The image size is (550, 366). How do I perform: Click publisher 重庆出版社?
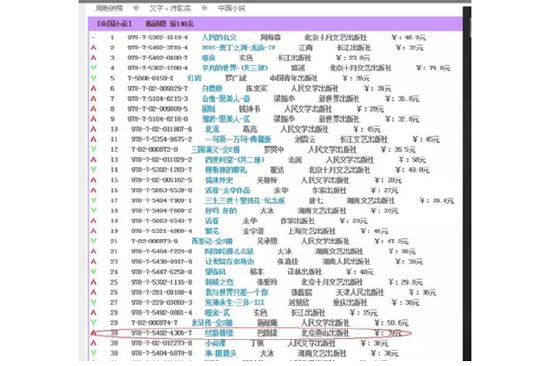[350, 302]
